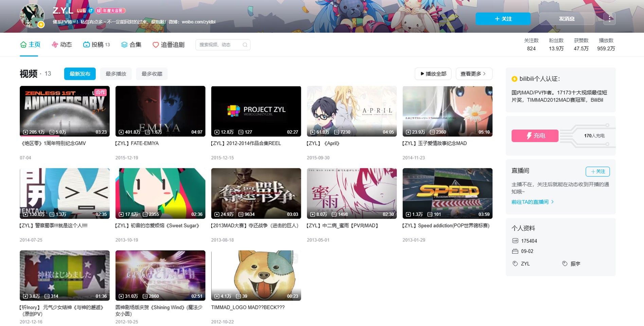Click the 发消息 message button

(x=567, y=19)
